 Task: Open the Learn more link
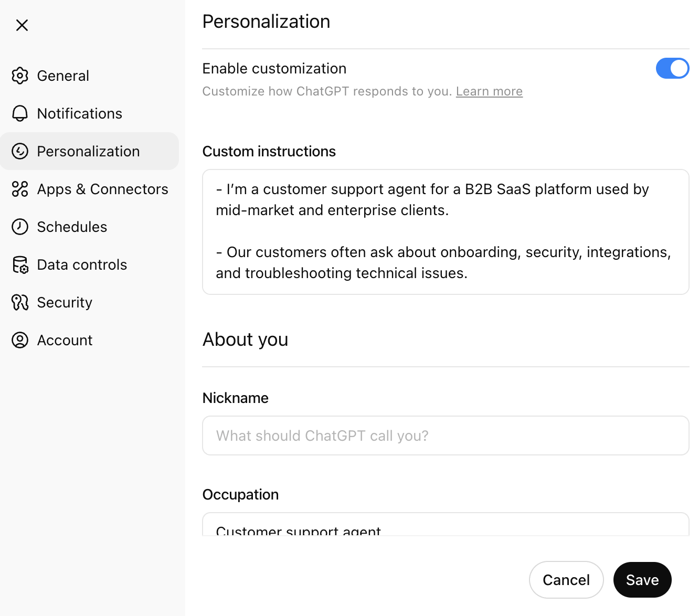pos(489,91)
